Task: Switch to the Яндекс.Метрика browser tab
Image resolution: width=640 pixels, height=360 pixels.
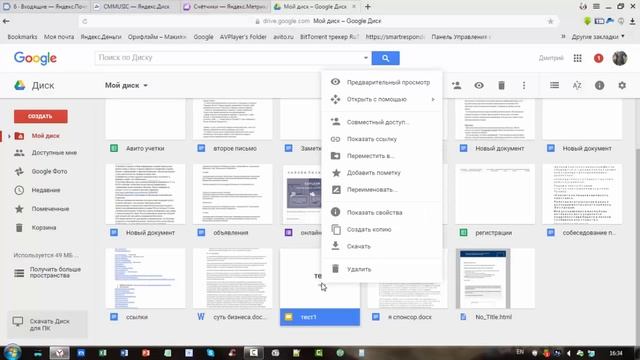Action: tap(225, 7)
